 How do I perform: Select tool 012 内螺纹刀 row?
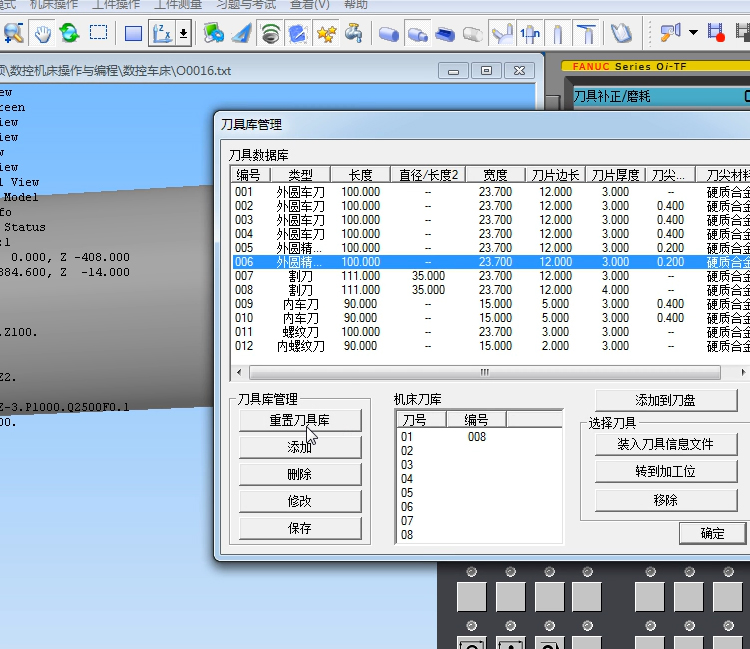490,346
